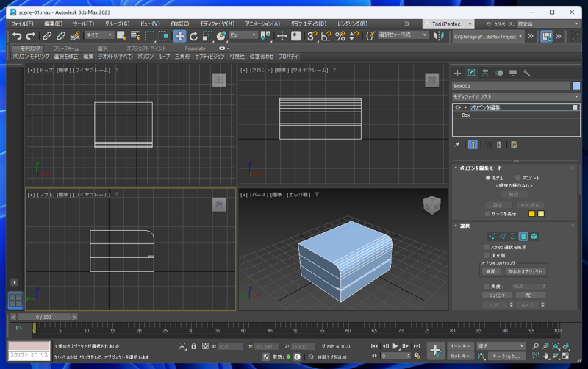Open the 編集(E) menu

coord(53,24)
